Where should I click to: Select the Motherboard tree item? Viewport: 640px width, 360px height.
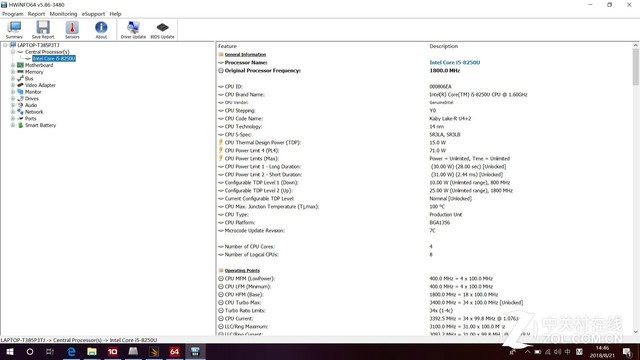point(39,65)
